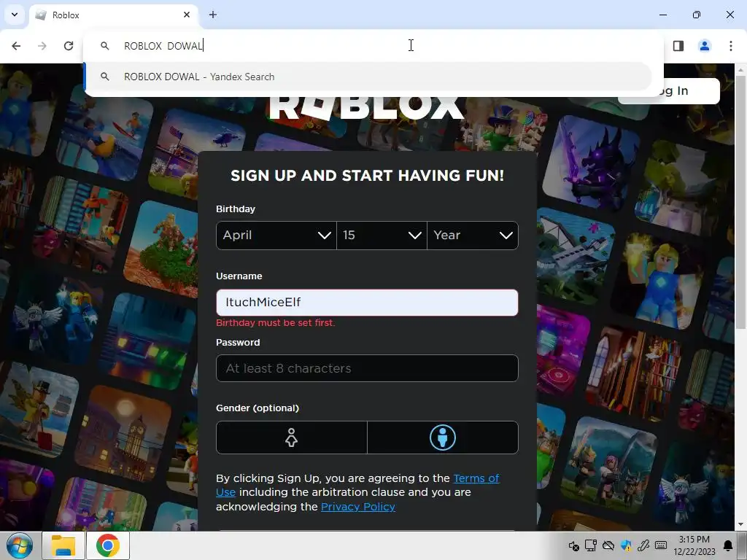The width and height of the screenshot is (747, 560).
Task: Click the address bar search magnifier icon
Action: 105,46
